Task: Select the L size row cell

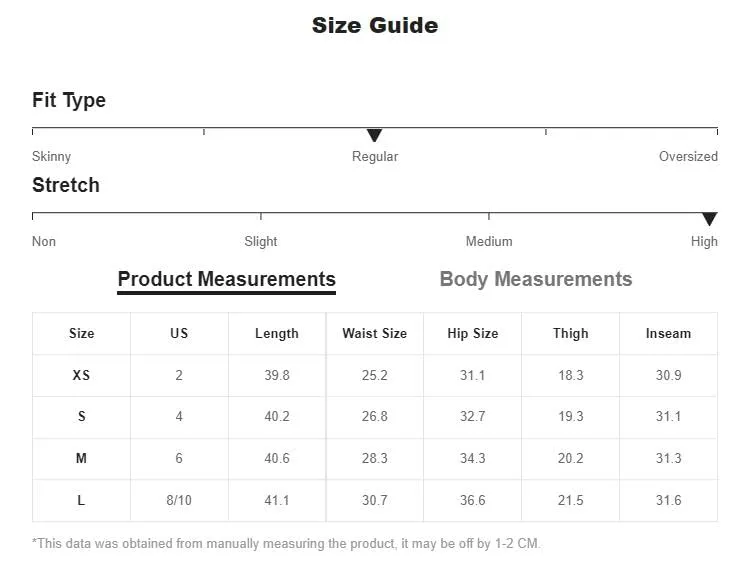Action: (x=81, y=500)
